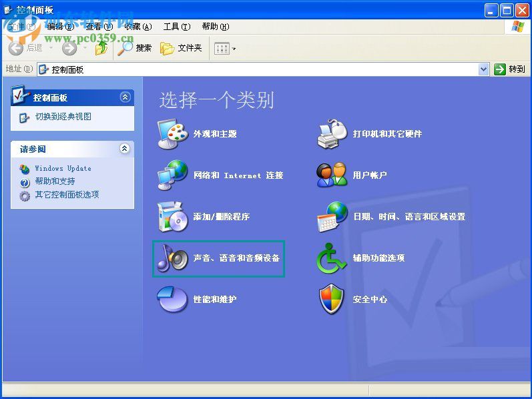Screen dimensions: 532x399
Task: Click the 其它控制面板选项 link text
Action: click(67, 194)
